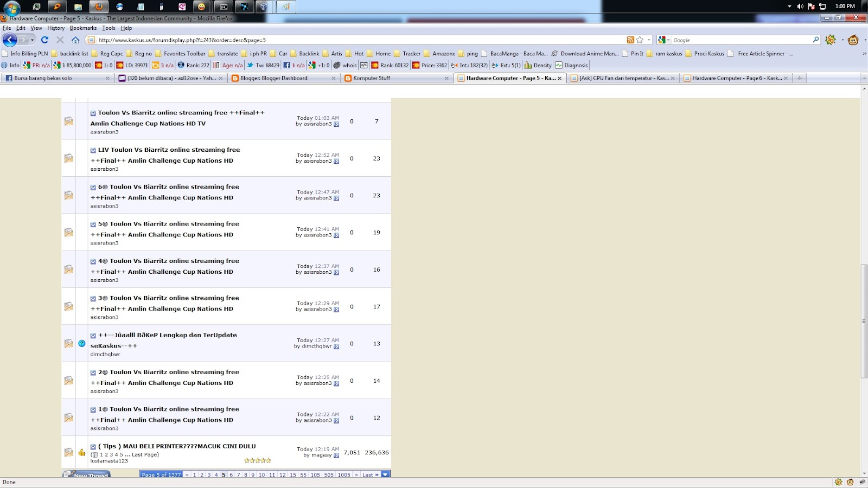Click the Windows Start orb

(12, 7)
